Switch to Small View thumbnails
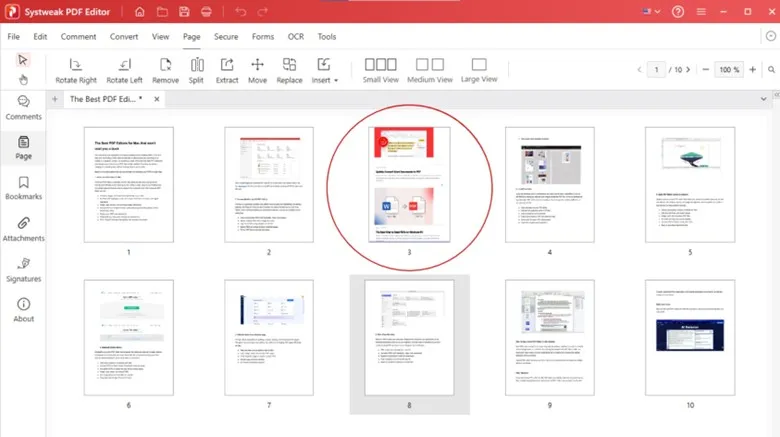The image size is (780, 437). pyautogui.click(x=378, y=70)
